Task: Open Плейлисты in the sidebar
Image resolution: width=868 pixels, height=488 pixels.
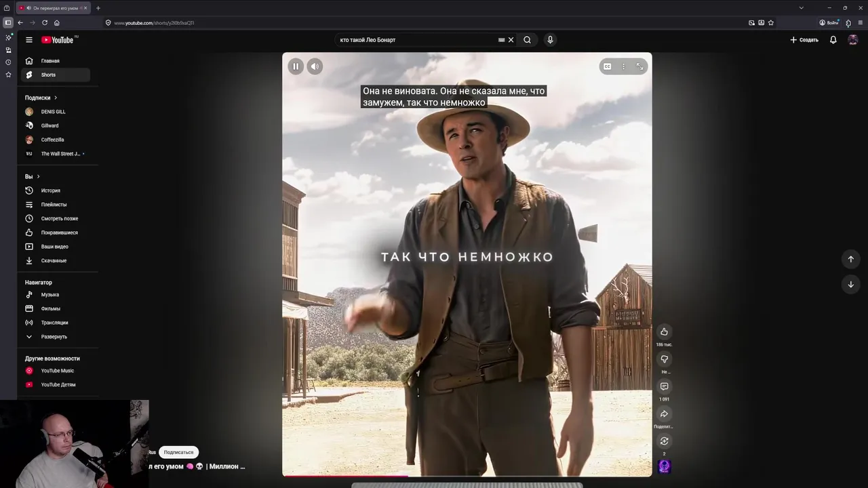Action: [55, 205]
